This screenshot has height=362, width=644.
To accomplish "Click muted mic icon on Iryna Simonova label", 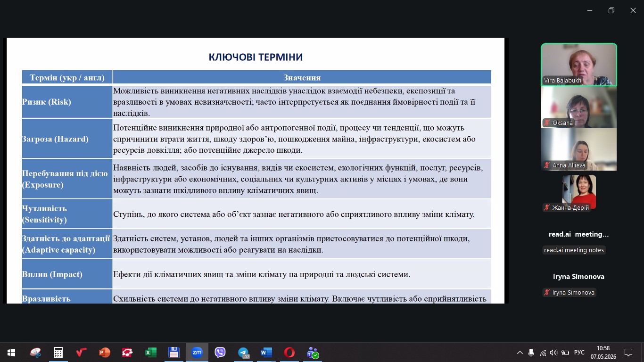I will [x=547, y=293].
